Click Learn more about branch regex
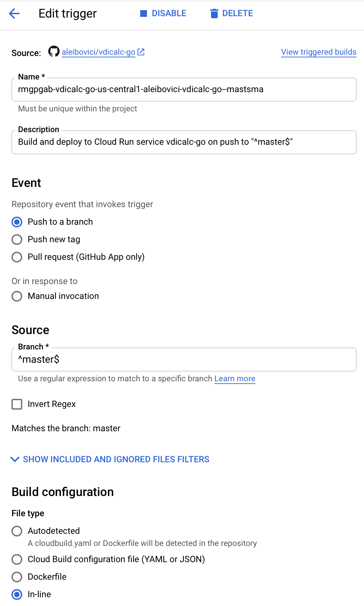This screenshot has height=606, width=364. click(x=235, y=379)
